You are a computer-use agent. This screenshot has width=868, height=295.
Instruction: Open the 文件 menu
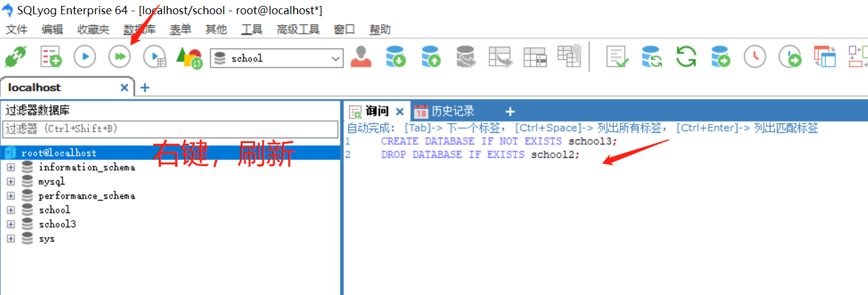point(17,29)
